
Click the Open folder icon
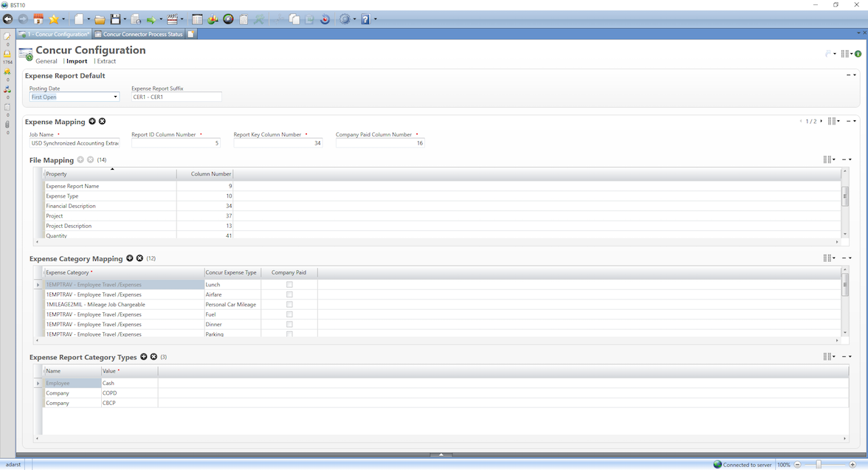(x=100, y=19)
